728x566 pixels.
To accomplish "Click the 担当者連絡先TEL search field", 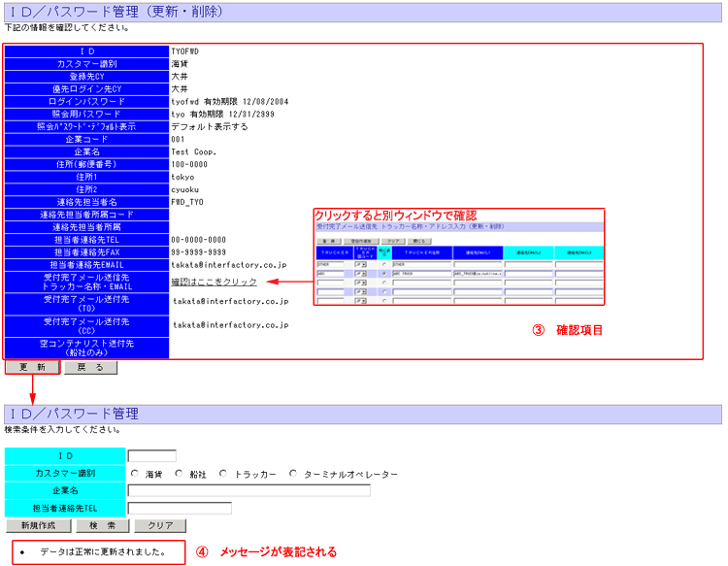I will 180,508.
